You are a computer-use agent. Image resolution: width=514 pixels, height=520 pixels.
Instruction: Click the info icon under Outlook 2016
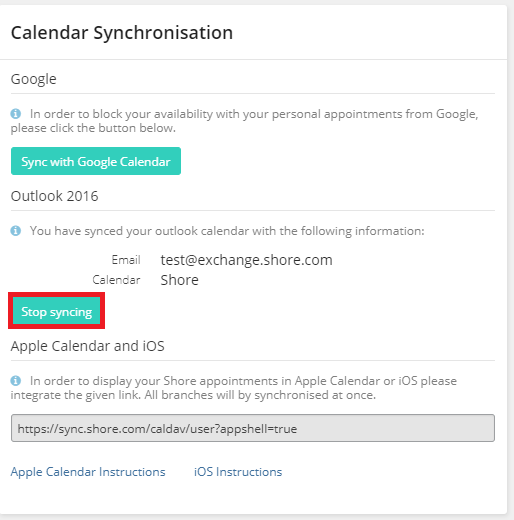pos(16,230)
